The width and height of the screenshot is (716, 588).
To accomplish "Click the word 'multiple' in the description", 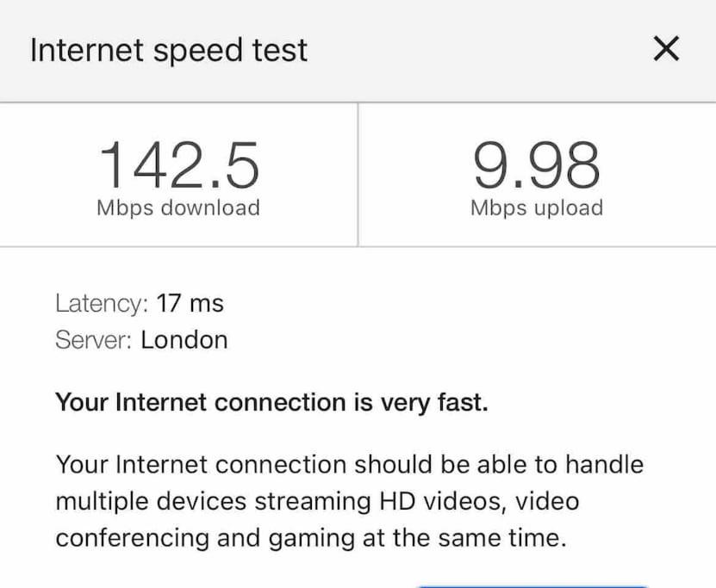I will pyautogui.click(x=102, y=501).
